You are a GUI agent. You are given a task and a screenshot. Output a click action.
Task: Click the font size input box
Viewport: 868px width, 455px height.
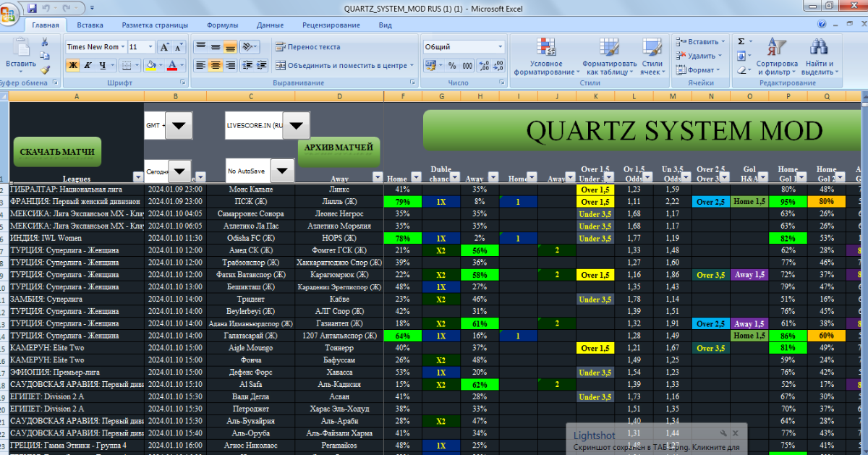click(x=136, y=47)
